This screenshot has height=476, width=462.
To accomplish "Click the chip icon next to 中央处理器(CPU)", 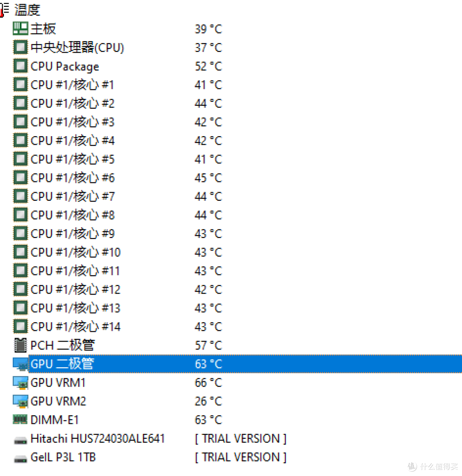I will (x=21, y=48).
